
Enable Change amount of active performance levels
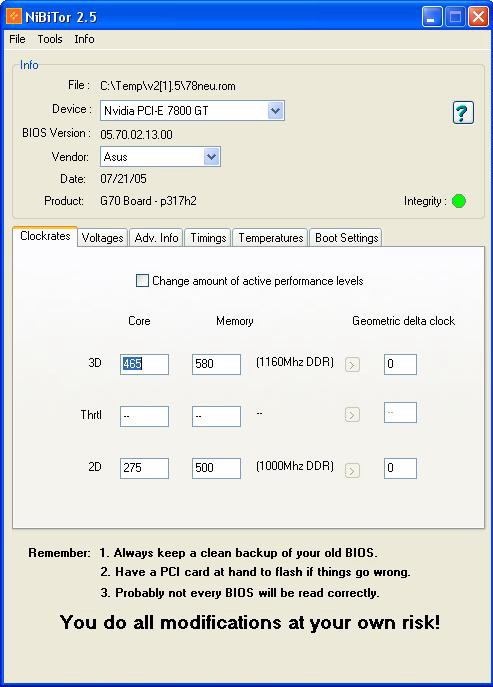[x=142, y=280]
